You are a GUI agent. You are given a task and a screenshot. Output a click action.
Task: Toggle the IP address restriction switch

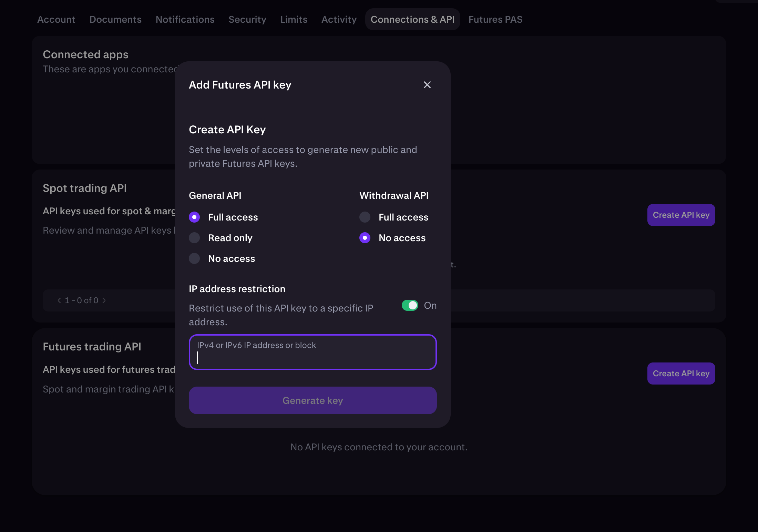point(410,305)
